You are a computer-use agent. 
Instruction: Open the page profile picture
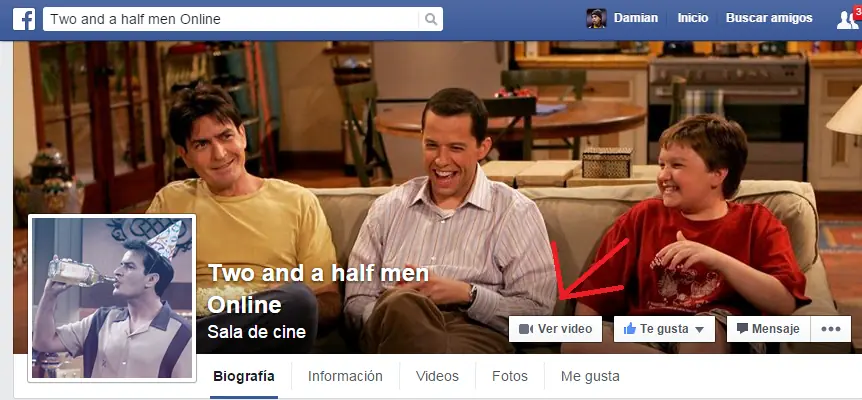(x=112, y=298)
